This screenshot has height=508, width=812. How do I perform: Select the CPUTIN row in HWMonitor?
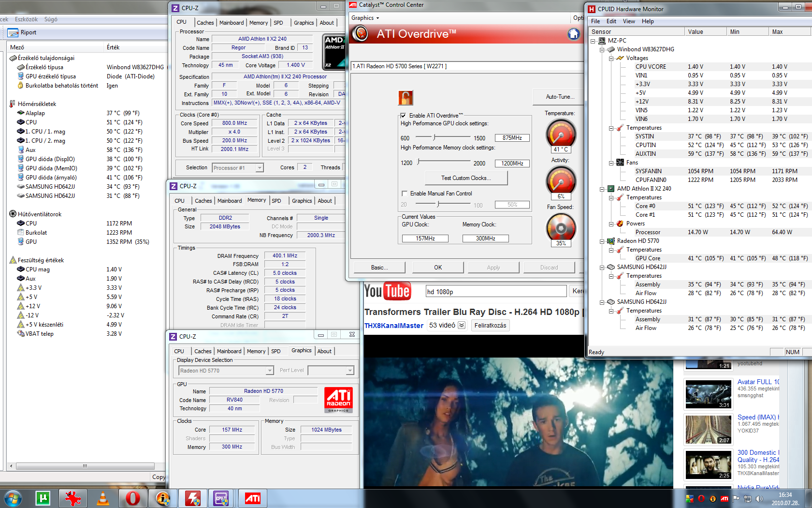point(698,145)
